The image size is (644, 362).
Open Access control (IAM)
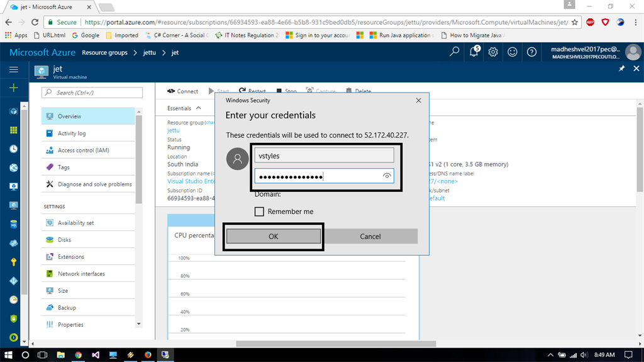coord(88,150)
